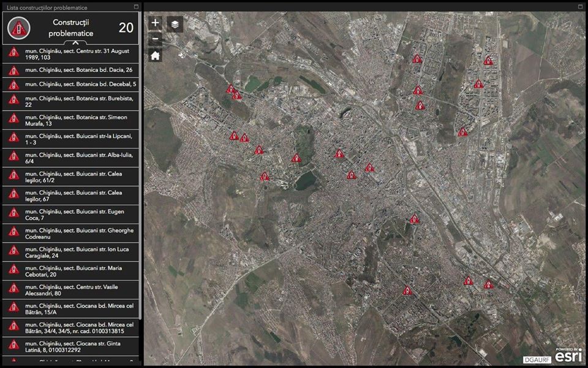Image resolution: width=588 pixels, height=368 pixels.
Task: Click the large warning icon in header
Action: pos(20,28)
